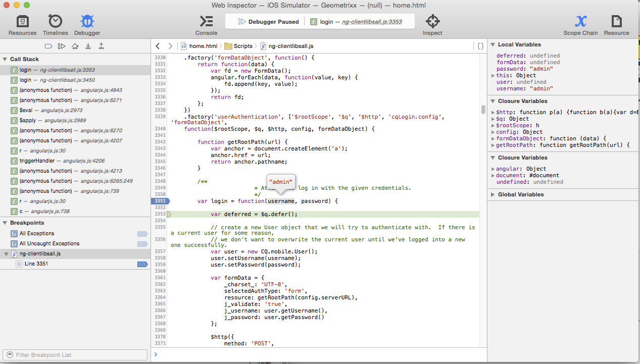Expand the 'this: Object' local variable
The height and width of the screenshot is (364, 640).
pos(493,76)
